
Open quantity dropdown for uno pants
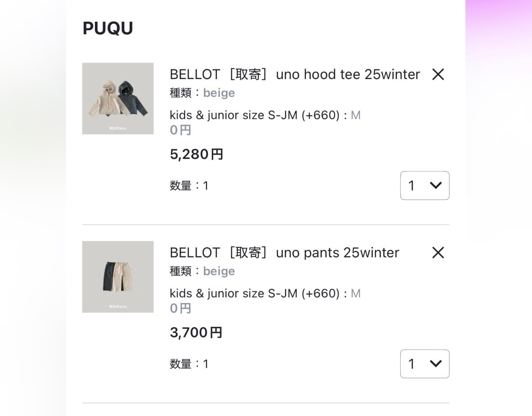424,364
